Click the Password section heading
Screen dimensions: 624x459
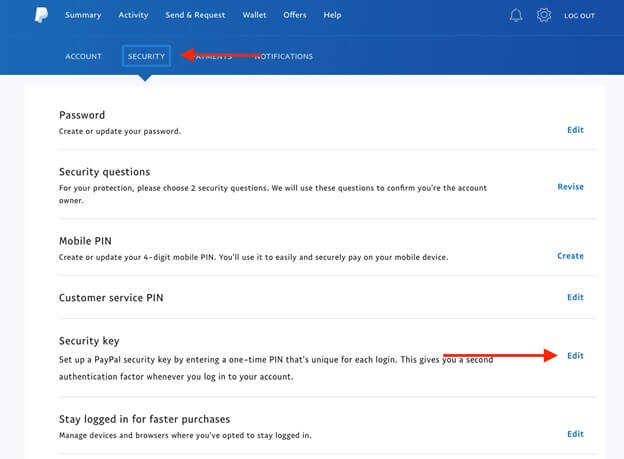tap(82, 115)
